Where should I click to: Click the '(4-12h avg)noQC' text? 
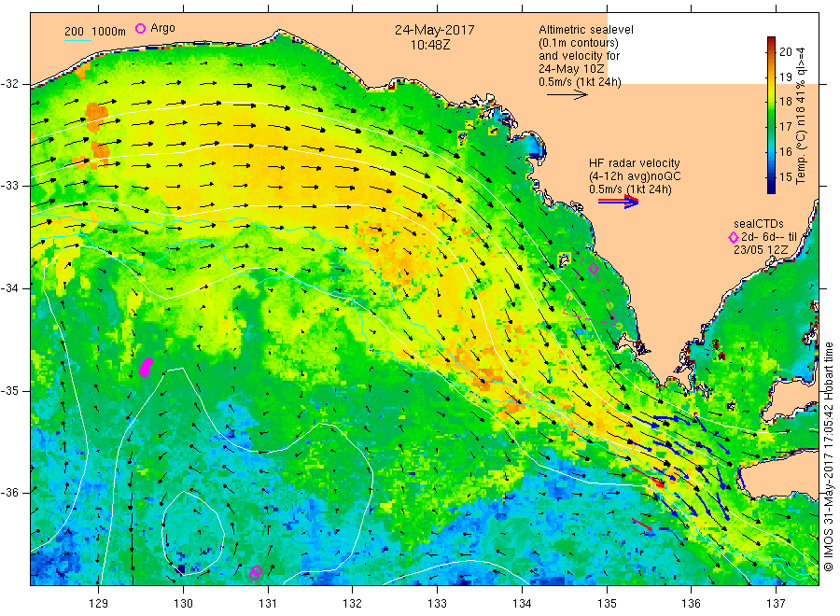(635, 176)
